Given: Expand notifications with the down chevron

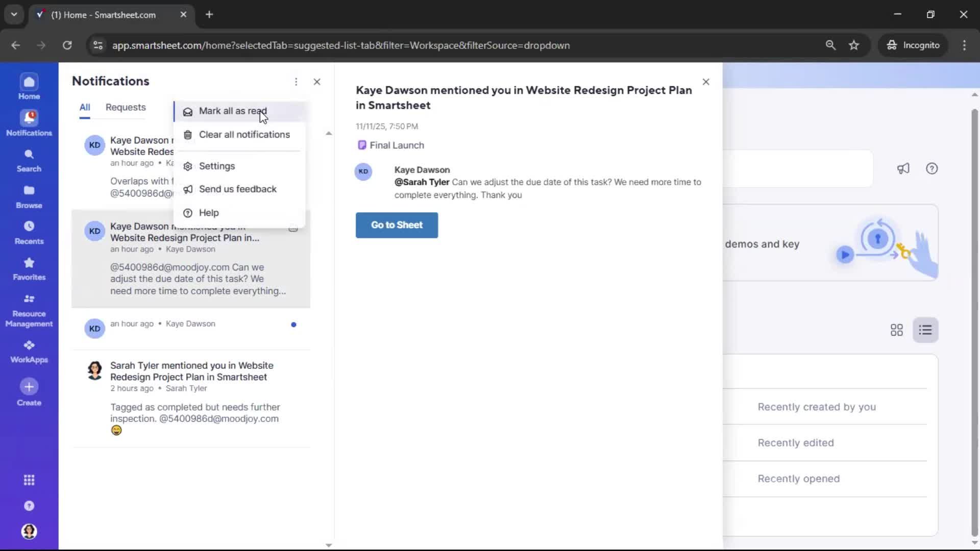Looking at the screenshot, I should (x=328, y=545).
